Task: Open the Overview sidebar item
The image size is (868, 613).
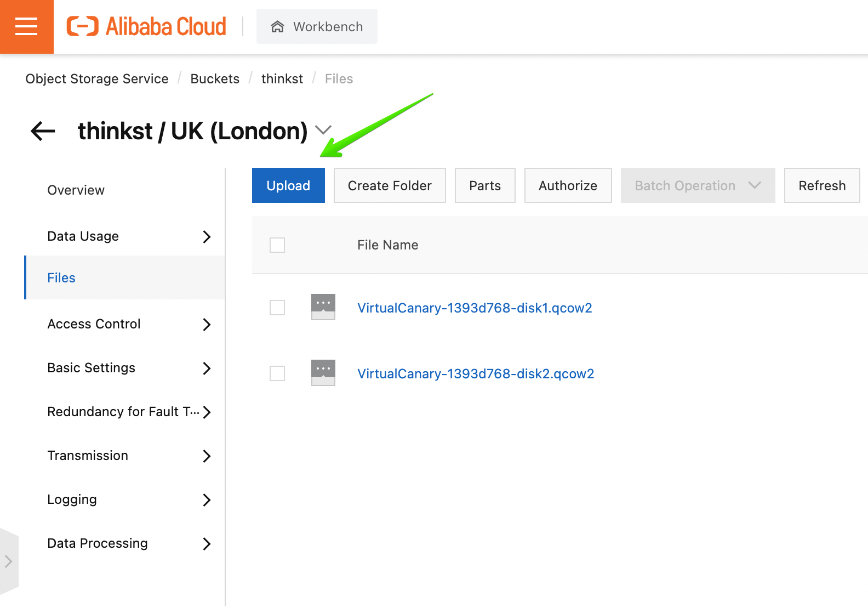Action: [x=125, y=190]
